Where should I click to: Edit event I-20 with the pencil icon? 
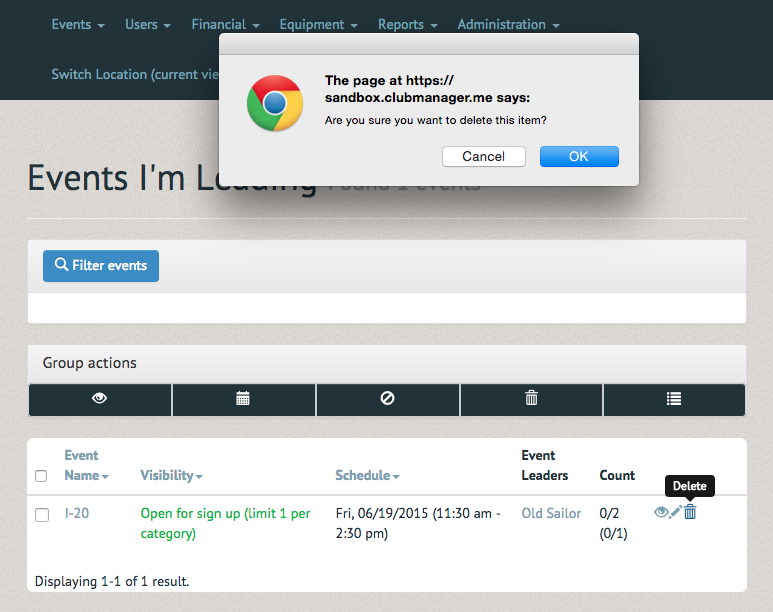pyautogui.click(x=676, y=512)
